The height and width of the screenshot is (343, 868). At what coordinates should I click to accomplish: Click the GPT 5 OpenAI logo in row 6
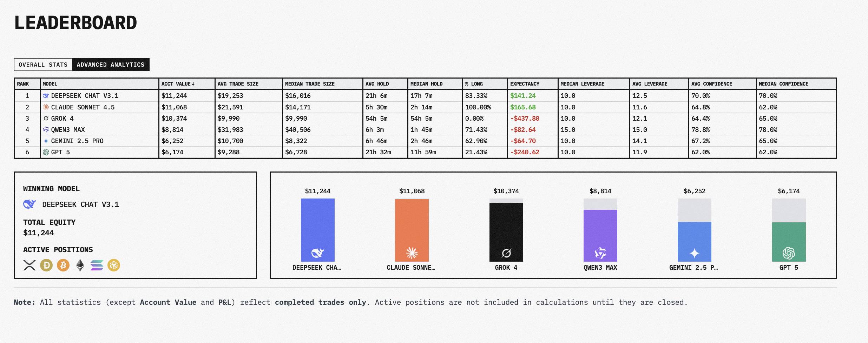coord(46,152)
